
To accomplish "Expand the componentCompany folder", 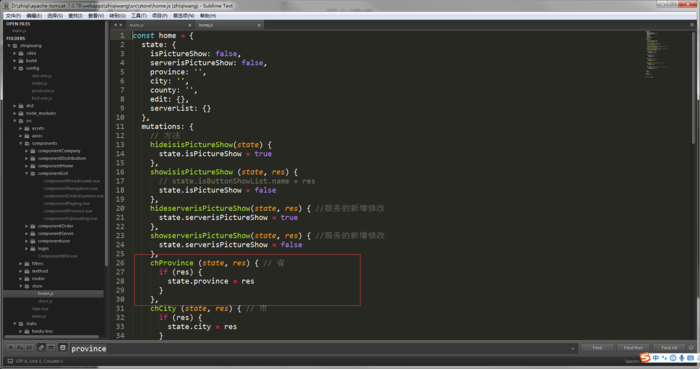I will click(26, 151).
